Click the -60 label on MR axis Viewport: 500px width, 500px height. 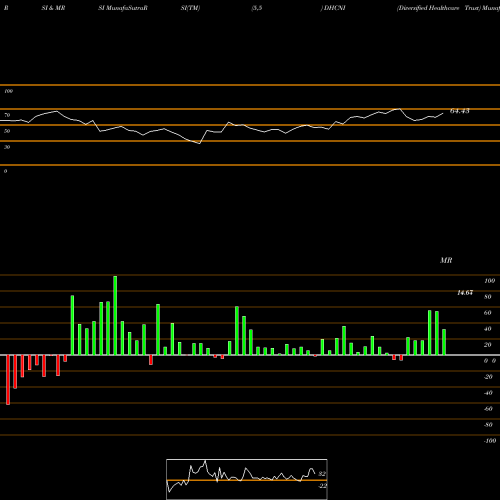coord(488,409)
